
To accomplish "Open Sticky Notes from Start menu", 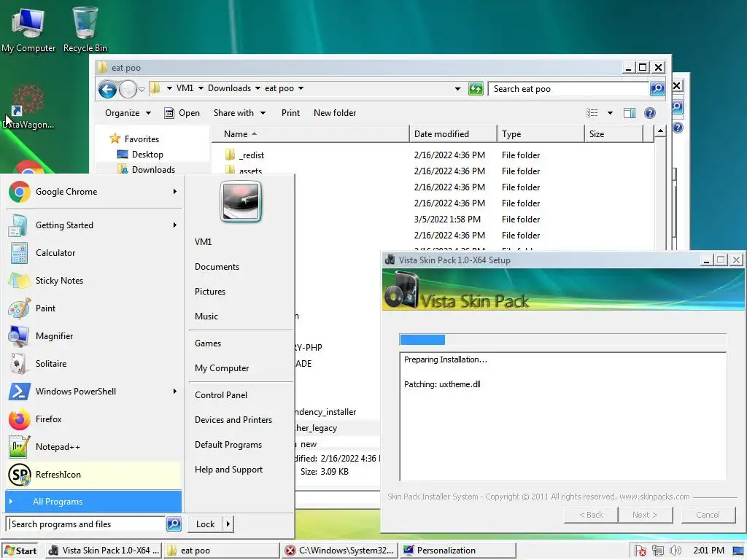I will click(x=93, y=281).
